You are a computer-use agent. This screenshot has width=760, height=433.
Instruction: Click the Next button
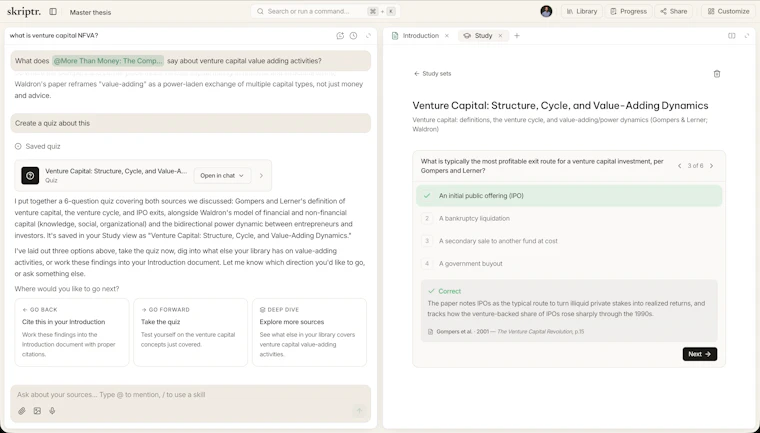pyautogui.click(x=699, y=354)
